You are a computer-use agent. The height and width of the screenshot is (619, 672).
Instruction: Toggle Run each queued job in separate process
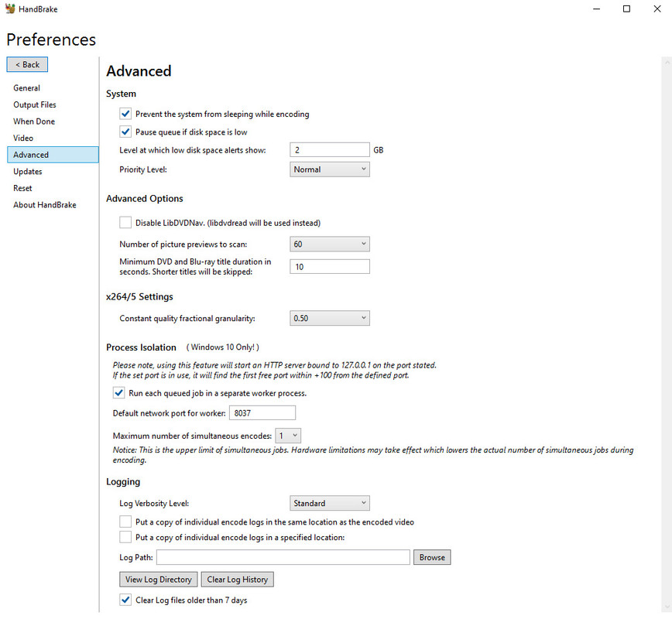[x=118, y=393]
